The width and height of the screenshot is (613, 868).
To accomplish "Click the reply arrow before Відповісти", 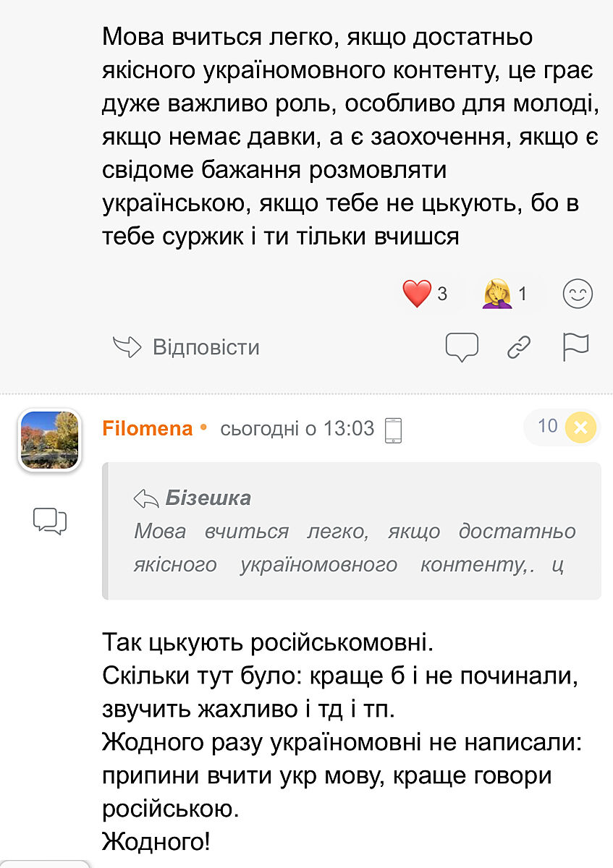I will coord(127,347).
